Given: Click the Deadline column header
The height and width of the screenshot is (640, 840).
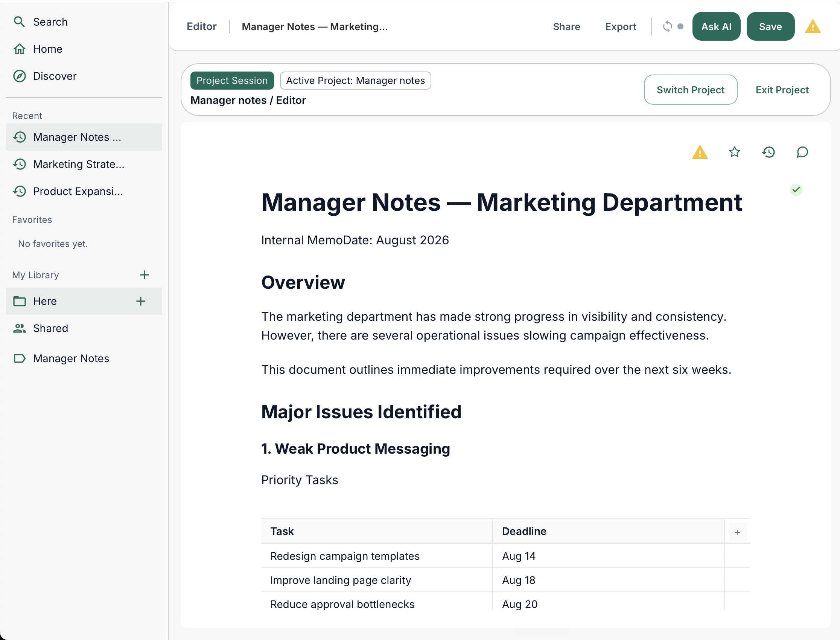Looking at the screenshot, I should 608,531.
